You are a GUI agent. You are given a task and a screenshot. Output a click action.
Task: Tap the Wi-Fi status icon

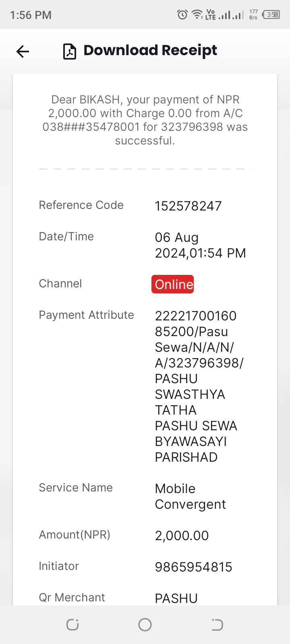pos(197,15)
